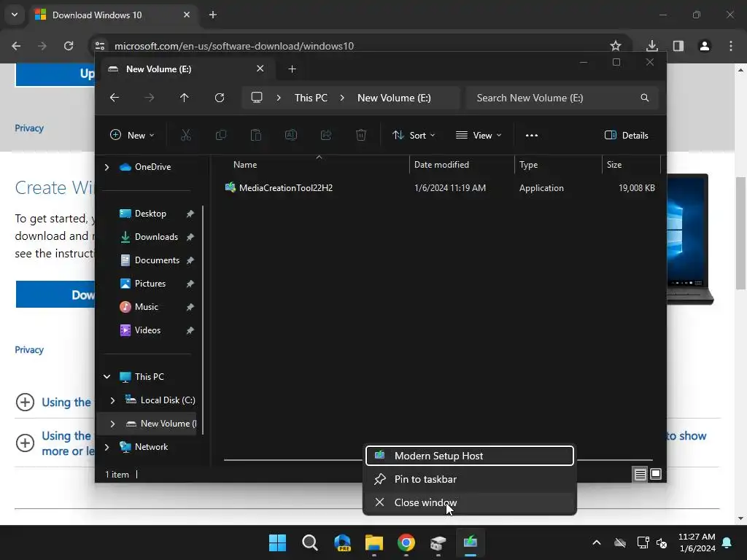
Task: Add a new File Explorer tab
Action: click(292, 69)
